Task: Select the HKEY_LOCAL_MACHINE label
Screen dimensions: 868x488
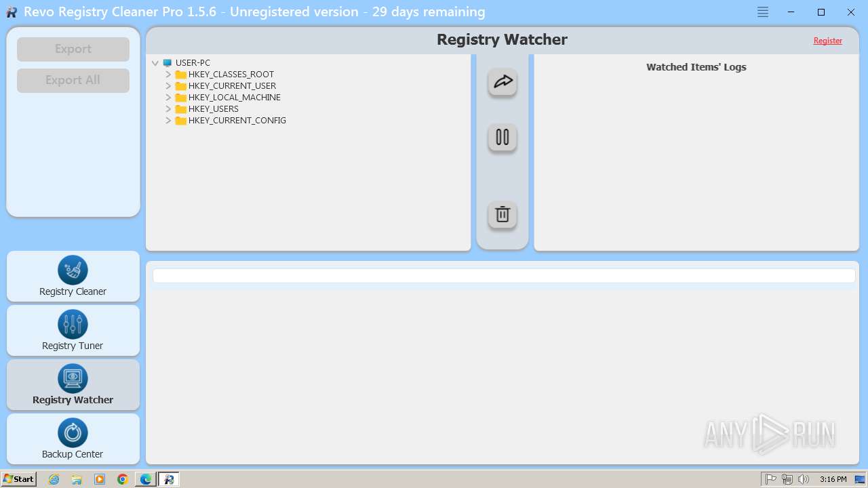Action: [235, 98]
